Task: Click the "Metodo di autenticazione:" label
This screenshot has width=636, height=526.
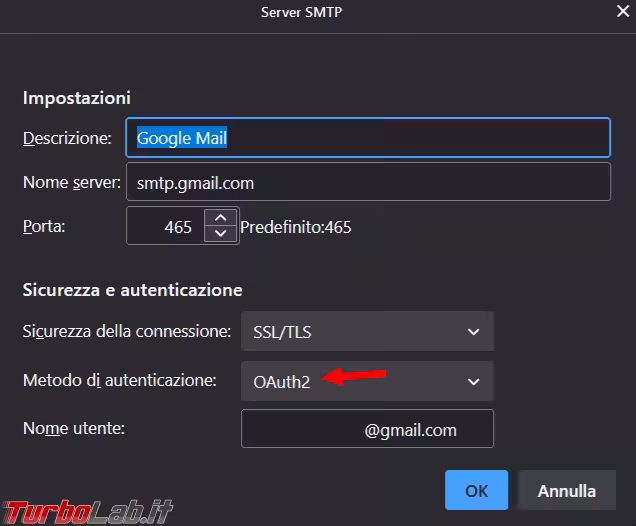Action: pos(119,381)
